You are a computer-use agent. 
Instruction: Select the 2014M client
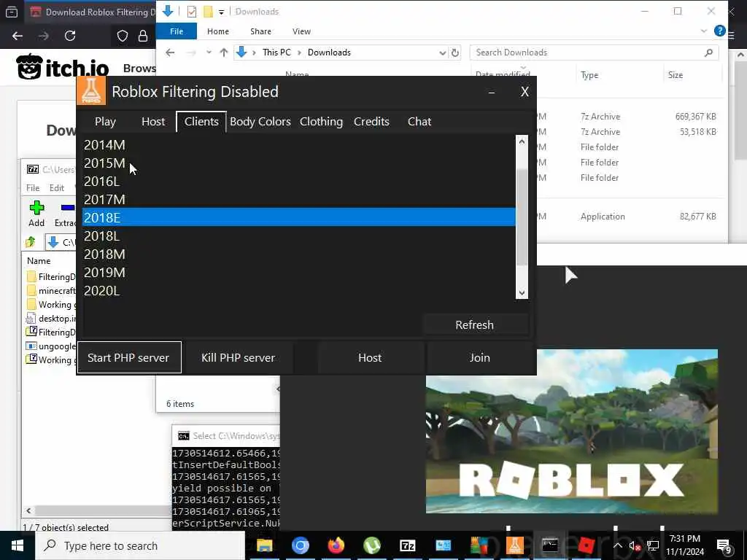click(299, 145)
